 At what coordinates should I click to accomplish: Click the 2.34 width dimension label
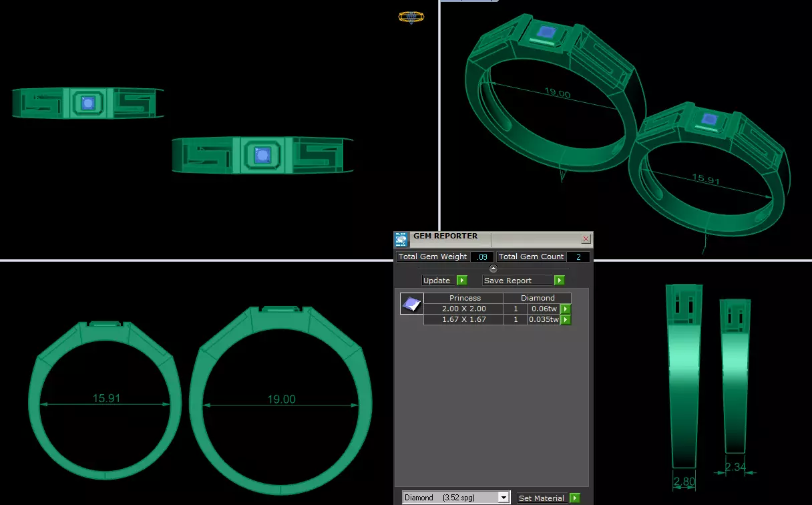point(735,468)
